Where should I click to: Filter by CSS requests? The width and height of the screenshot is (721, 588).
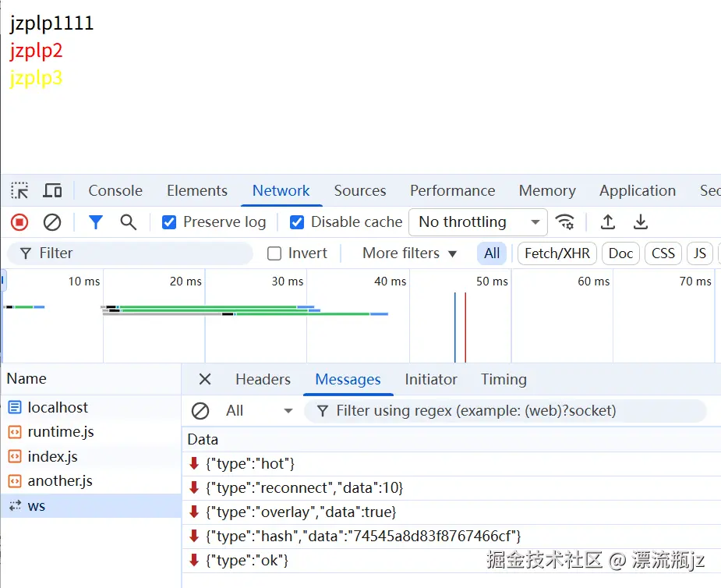[x=663, y=253]
